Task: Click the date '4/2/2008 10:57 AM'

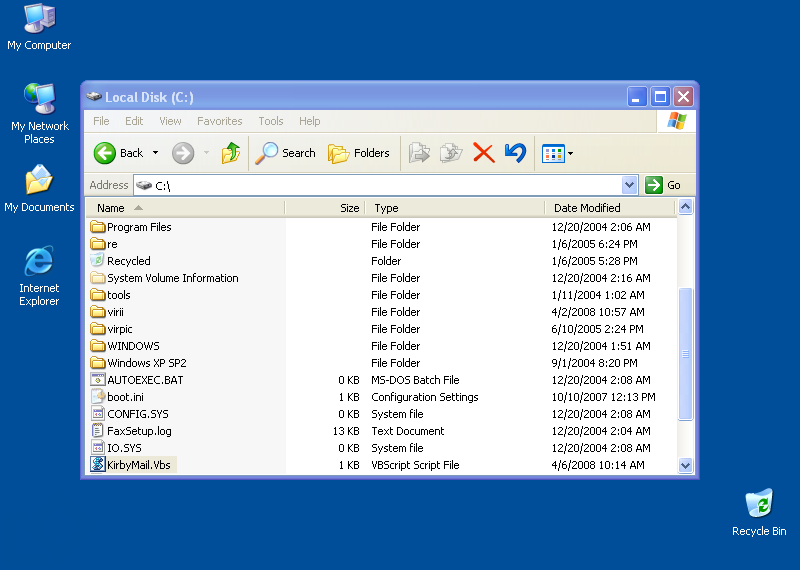Action: click(598, 312)
